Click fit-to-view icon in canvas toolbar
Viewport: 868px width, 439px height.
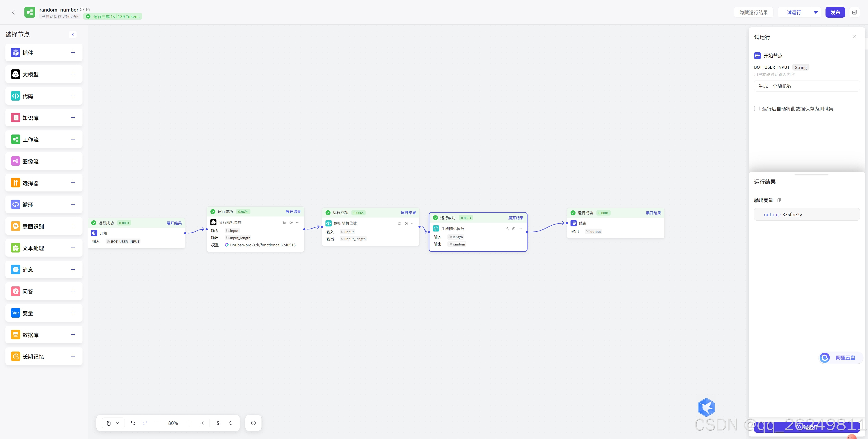[x=201, y=423]
